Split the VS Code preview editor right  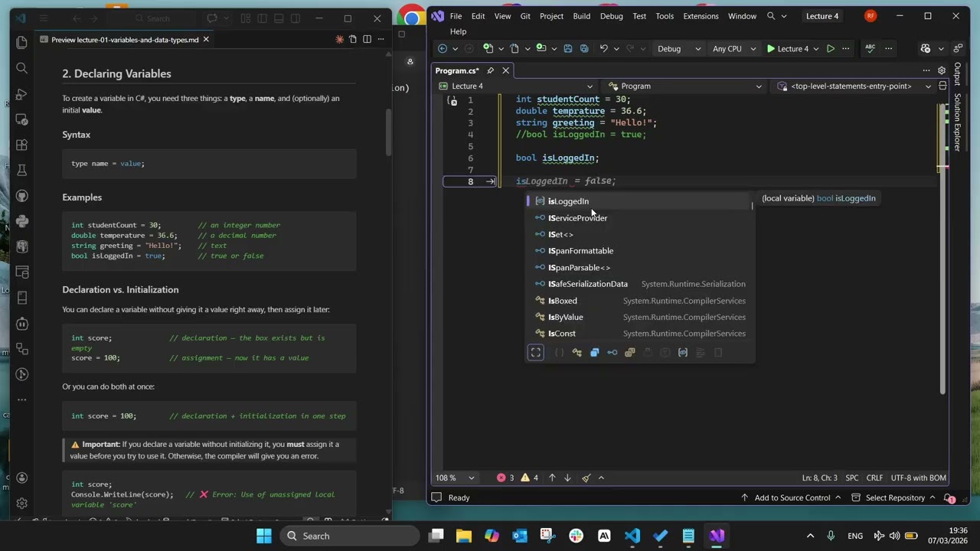(x=367, y=40)
